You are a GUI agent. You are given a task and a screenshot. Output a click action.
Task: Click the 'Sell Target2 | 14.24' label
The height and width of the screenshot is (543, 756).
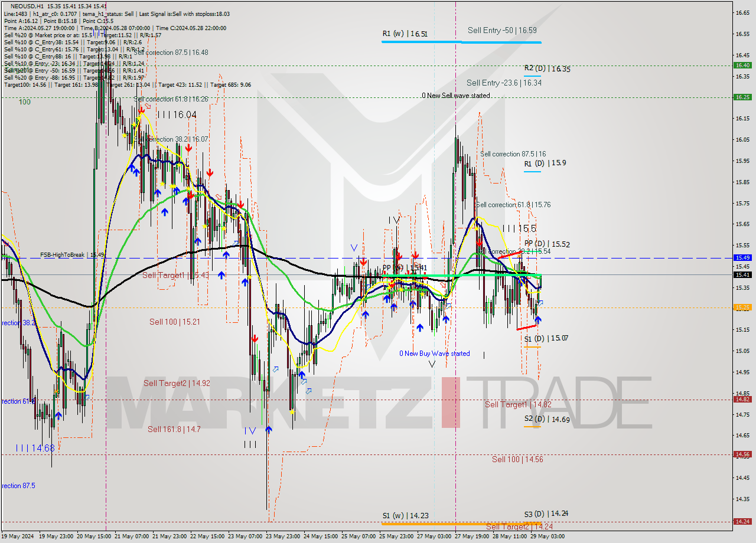point(520,526)
